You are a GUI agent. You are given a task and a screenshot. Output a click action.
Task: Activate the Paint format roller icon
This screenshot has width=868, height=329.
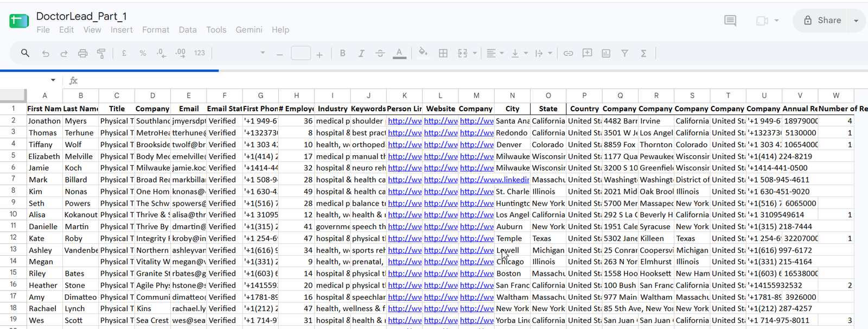(x=101, y=53)
